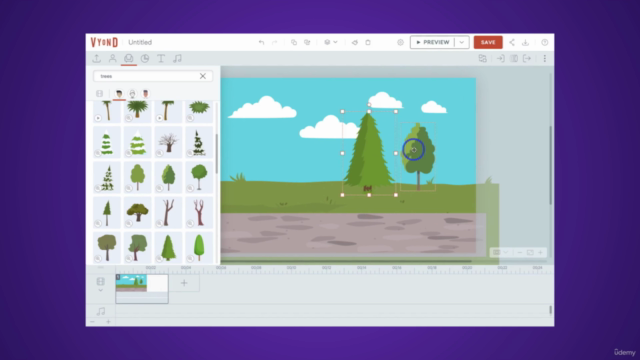640x360 pixels.
Task: Open the layer order dropdown
Action: coord(331,42)
